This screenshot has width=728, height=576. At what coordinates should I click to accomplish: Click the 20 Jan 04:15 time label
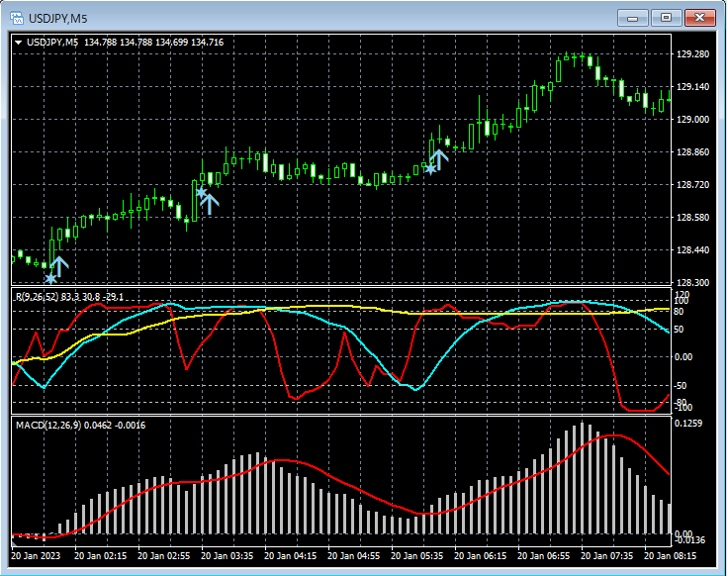[290, 556]
